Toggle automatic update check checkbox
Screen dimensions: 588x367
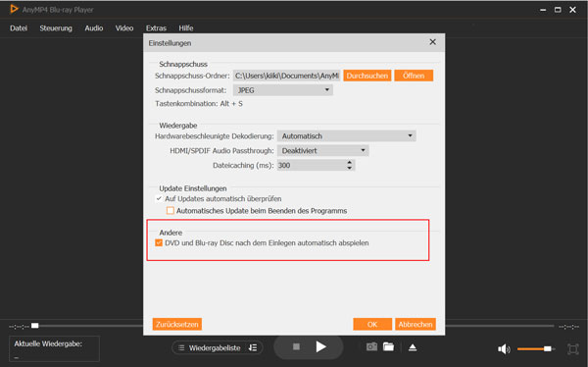[x=159, y=198]
